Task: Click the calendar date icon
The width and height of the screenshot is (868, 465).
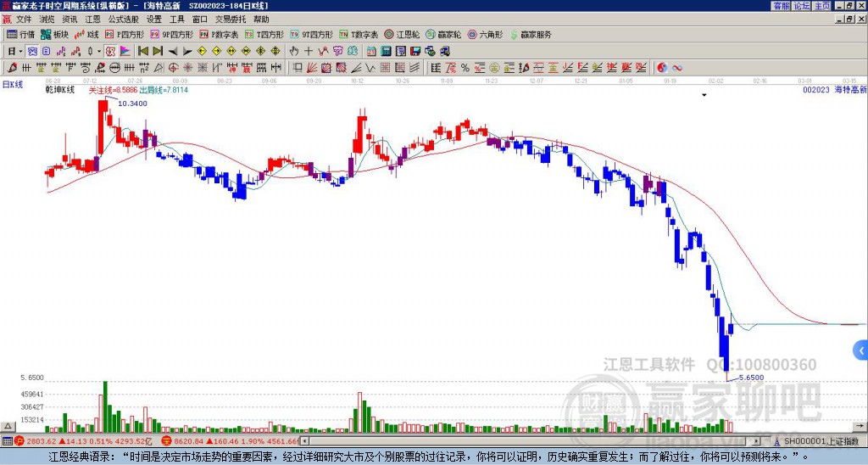Action: coord(371,51)
